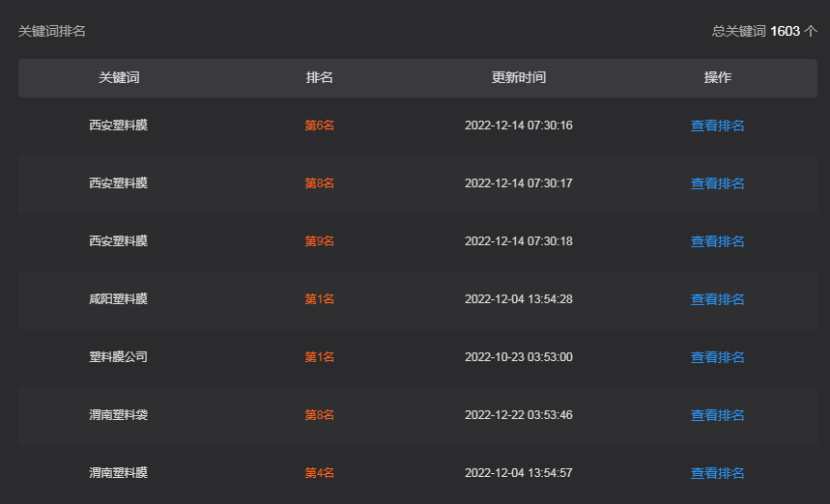Click 查看排名 for 西安塑料膜 ranked 第6名
The height and width of the screenshot is (504, 830).
pos(717,126)
